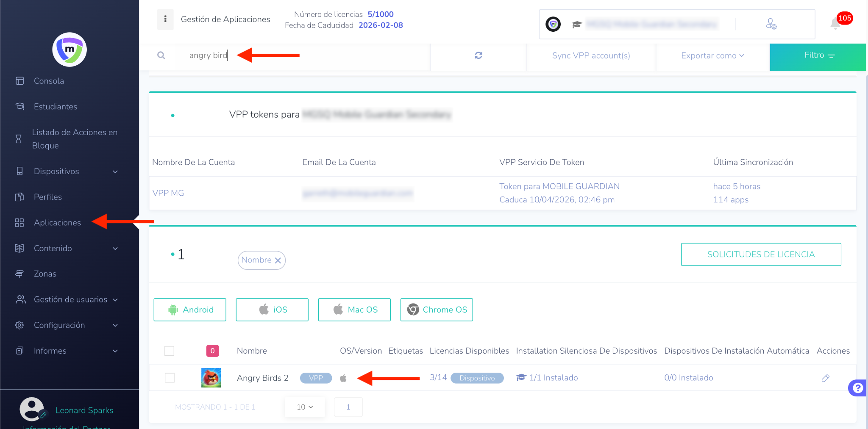868x429 pixels.
Task: Click Sync VPP account(s)
Action: 591,55
